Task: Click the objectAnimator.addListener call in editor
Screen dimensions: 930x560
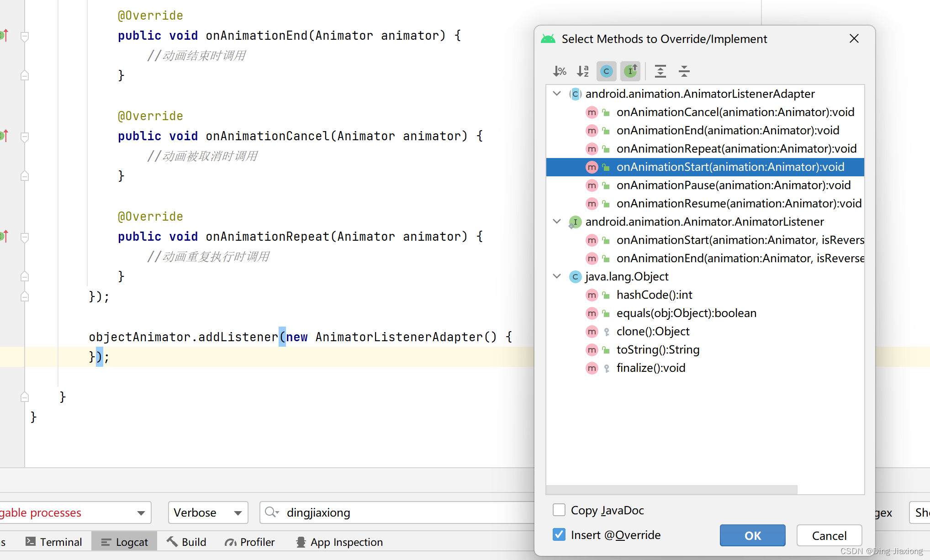Action: pos(183,337)
